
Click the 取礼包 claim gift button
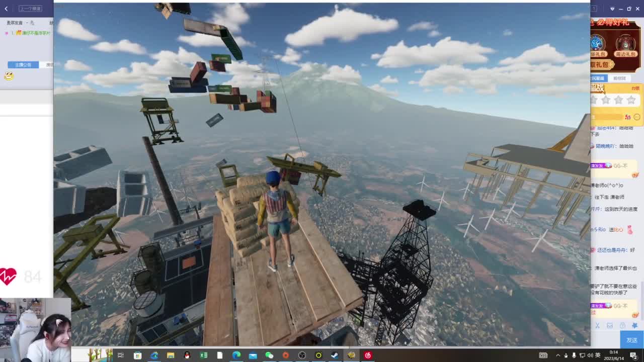[x=602, y=64]
